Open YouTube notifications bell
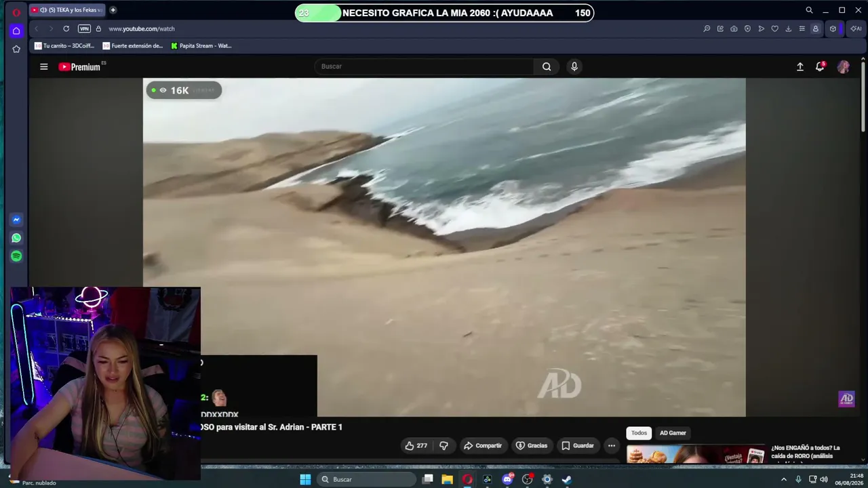Screen dimensions: 868x488 821,66
